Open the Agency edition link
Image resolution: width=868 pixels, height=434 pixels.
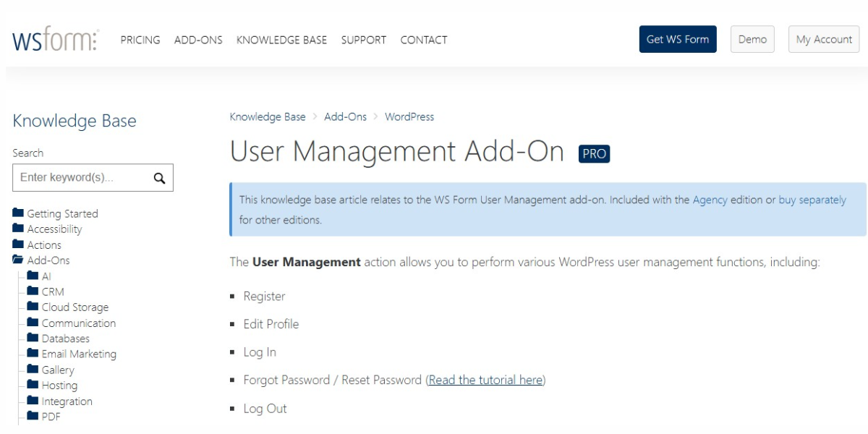711,200
